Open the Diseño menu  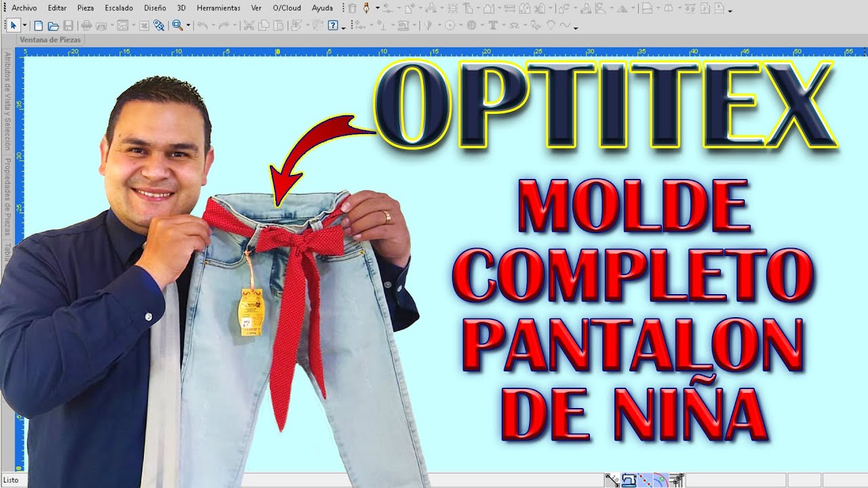[x=155, y=8]
